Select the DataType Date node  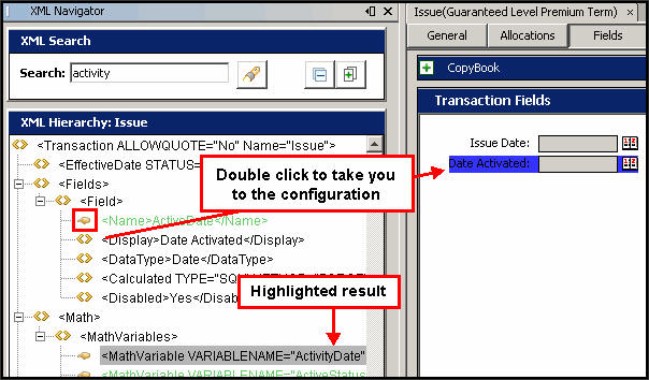(x=187, y=260)
